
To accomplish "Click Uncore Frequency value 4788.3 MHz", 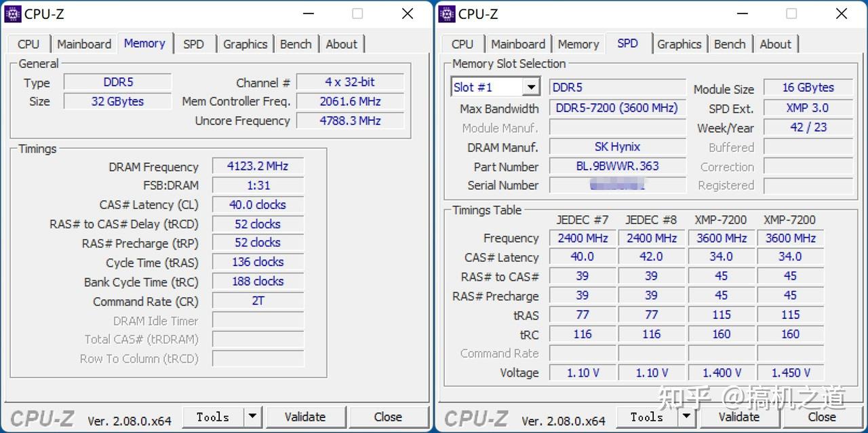I will 350,121.
